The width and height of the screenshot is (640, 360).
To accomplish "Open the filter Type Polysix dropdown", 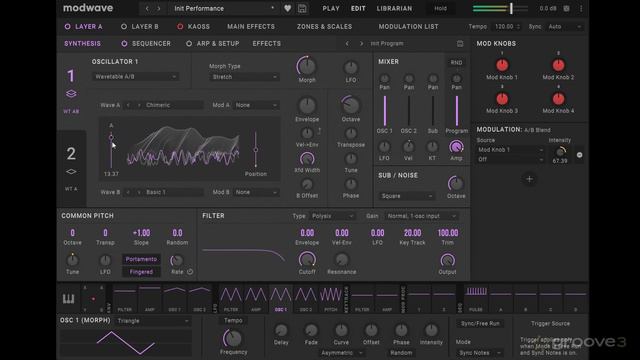I will [x=332, y=216].
